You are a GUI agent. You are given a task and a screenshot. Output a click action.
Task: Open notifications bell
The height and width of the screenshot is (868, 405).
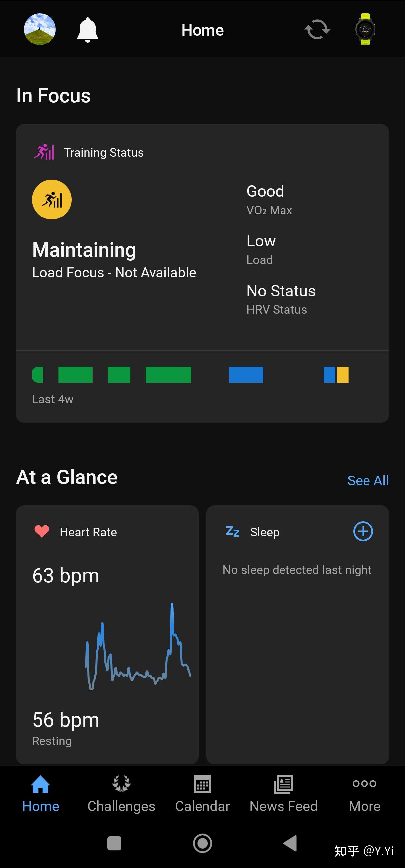point(88,30)
